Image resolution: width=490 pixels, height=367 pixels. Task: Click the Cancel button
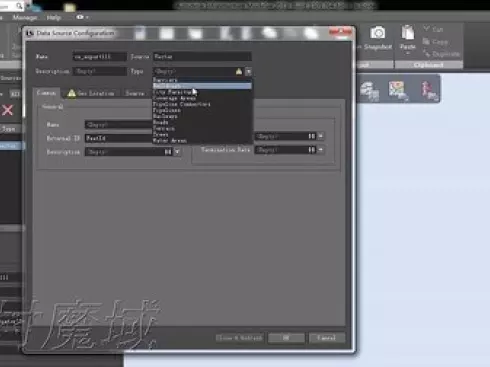click(x=327, y=338)
